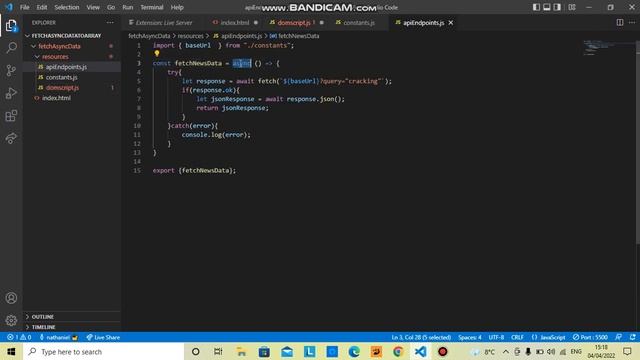
Task: Click resources breadcrumb
Action: [190, 36]
